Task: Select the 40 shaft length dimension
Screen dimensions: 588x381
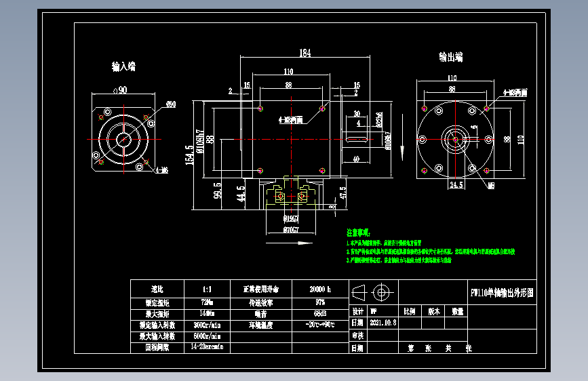Action: 356,159
